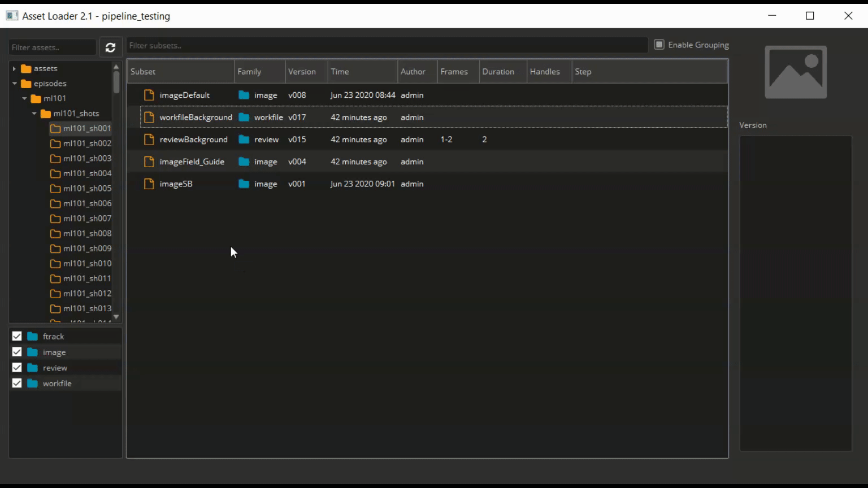This screenshot has width=868, height=488.
Task: Sort by the Family column header
Action: point(260,72)
